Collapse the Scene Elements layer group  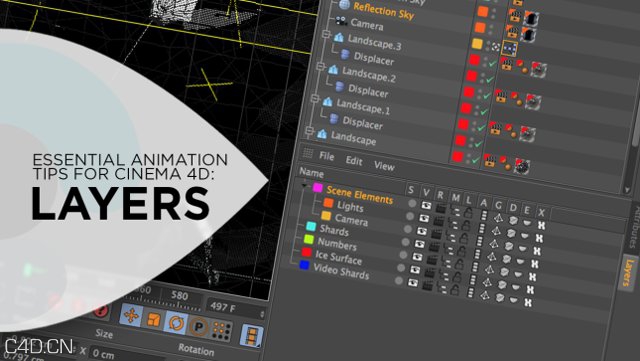(304, 185)
